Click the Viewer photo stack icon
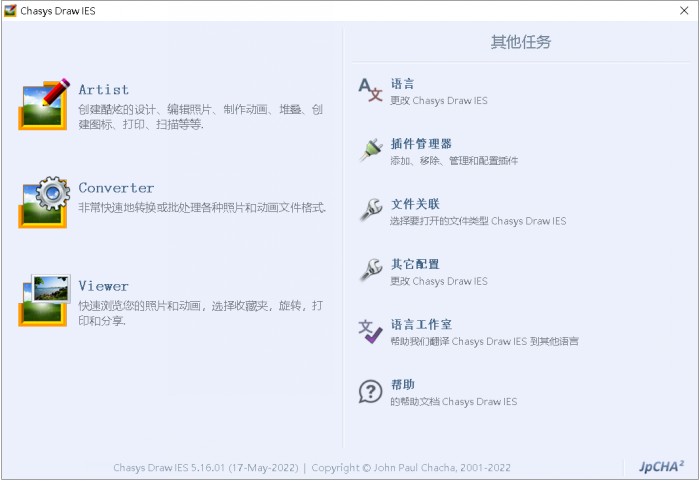The image size is (700, 481). [43, 300]
